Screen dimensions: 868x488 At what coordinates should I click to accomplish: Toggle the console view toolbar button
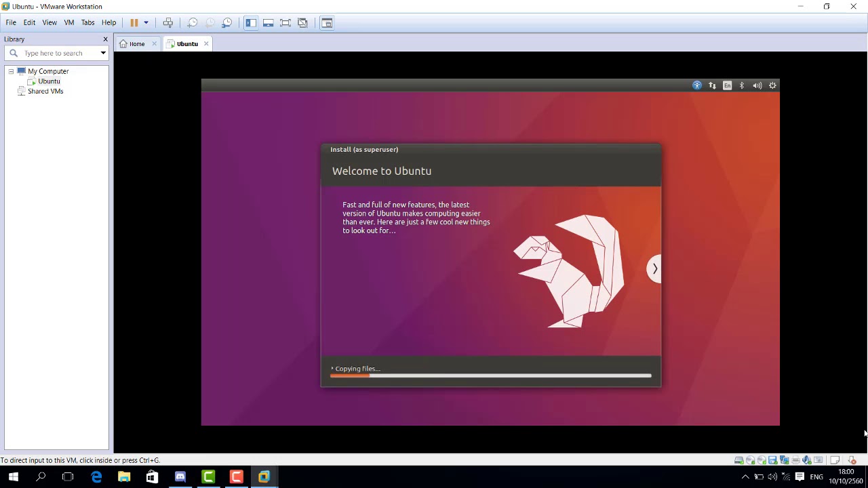pos(327,22)
